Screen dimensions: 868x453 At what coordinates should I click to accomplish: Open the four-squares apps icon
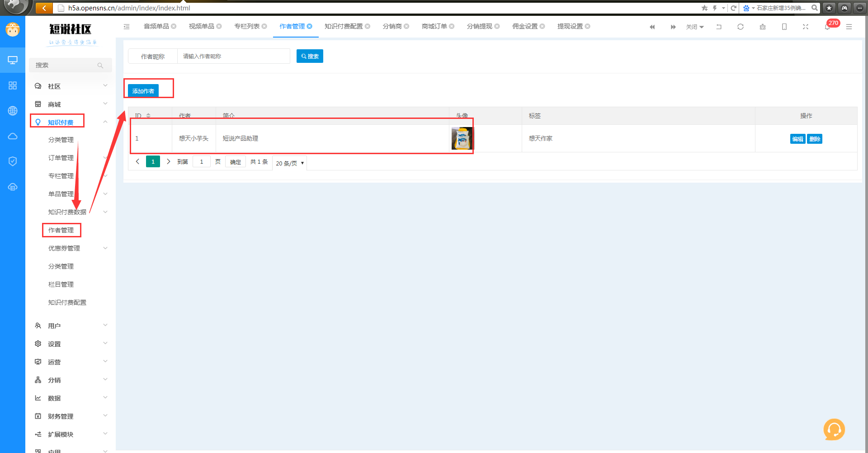(x=13, y=85)
